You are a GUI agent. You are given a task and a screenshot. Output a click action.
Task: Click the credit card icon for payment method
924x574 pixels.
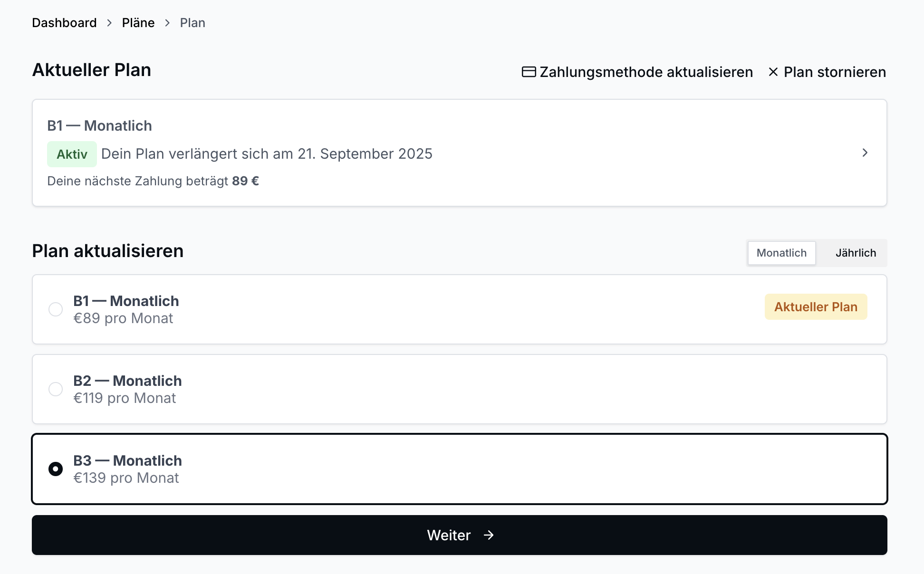[x=529, y=72]
